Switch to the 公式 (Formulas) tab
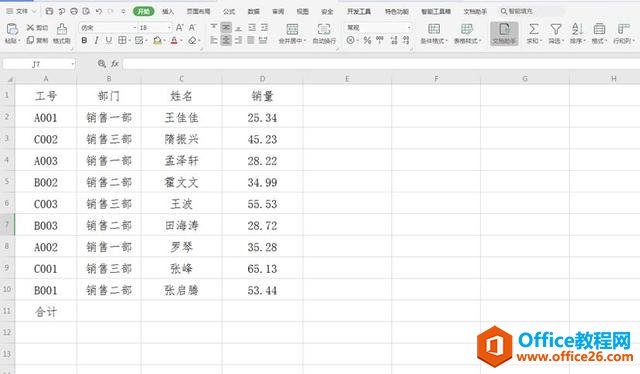 coord(229,11)
